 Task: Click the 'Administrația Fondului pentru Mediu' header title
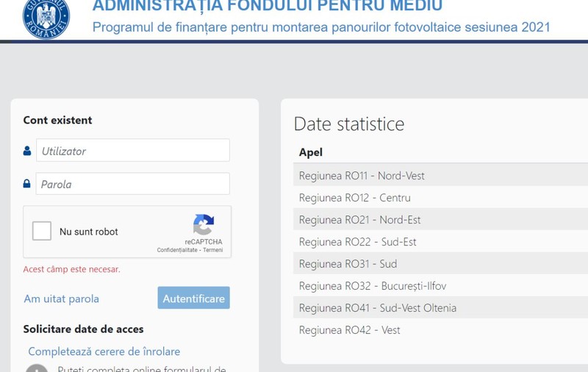(268, 6)
